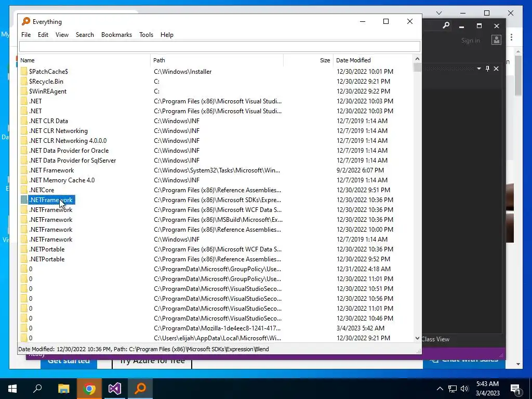Select the 0 folder in Users\elijah path
The image size is (532, 399).
tap(31, 338)
